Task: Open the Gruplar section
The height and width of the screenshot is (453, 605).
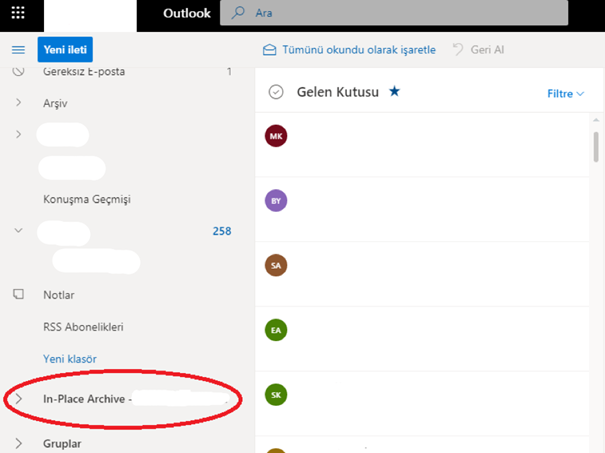Action: pyautogui.click(x=62, y=444)
